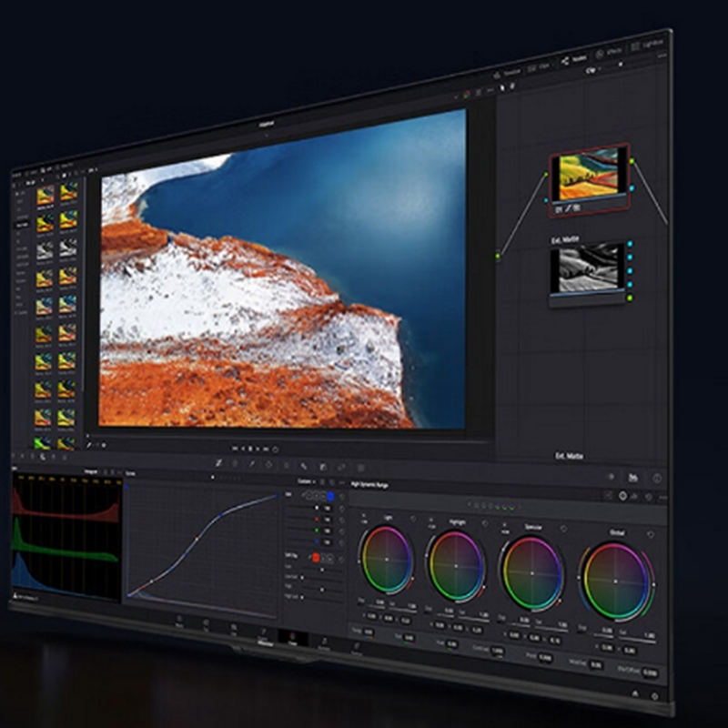The height and width of the screenshot is (728, 728).
Task: Click the Pivot value field
Action: (x=545, y=657)
